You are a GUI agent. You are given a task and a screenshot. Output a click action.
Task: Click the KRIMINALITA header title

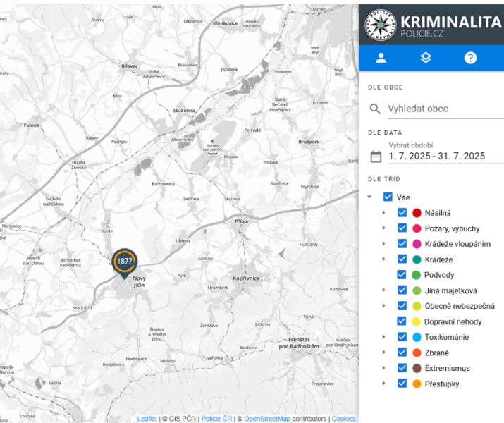tap(450, 22)
